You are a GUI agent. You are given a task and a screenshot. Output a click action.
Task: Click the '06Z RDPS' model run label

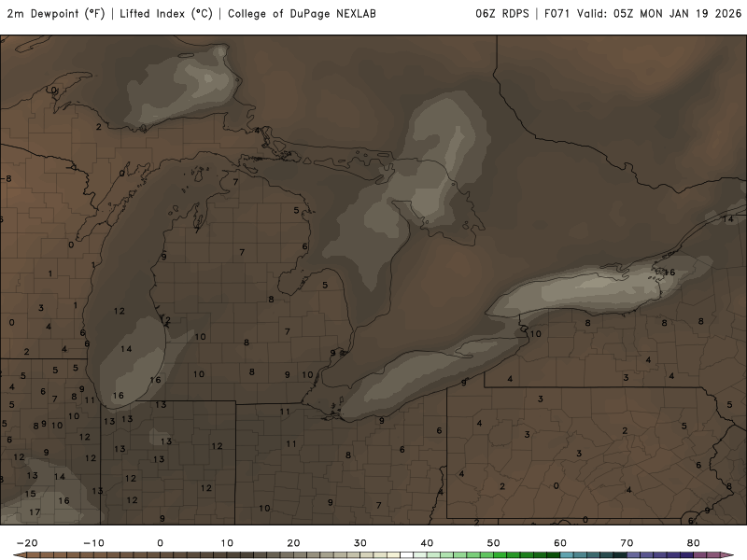(502, 14)
